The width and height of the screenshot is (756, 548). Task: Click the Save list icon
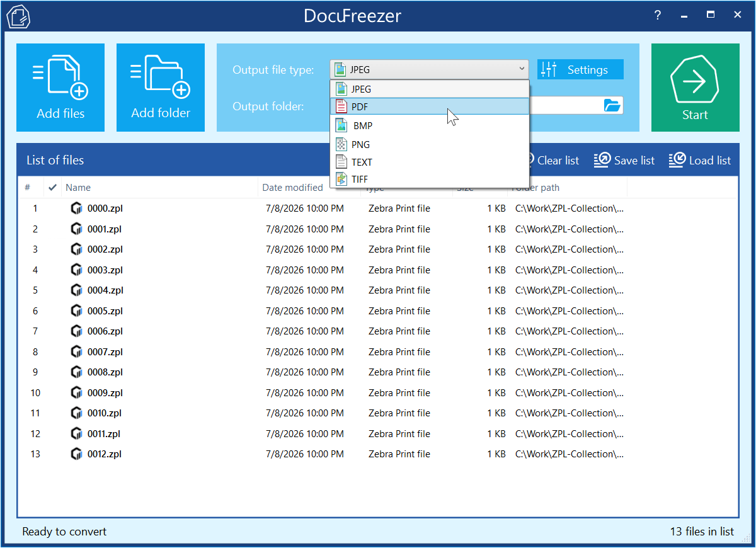tap(602, 160)
